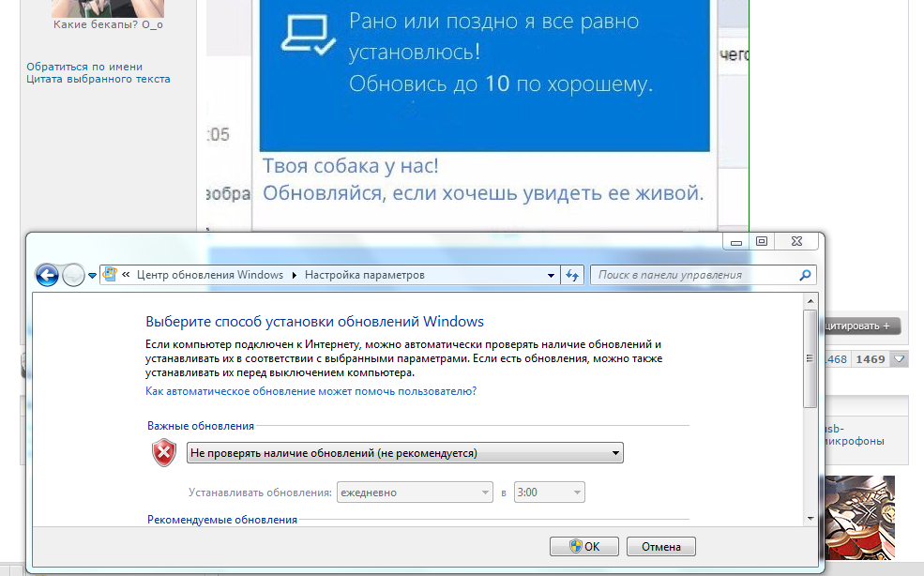924x576 pixels.
Task: Click the 'цитировать +' forum button
Action: point(861,326)
